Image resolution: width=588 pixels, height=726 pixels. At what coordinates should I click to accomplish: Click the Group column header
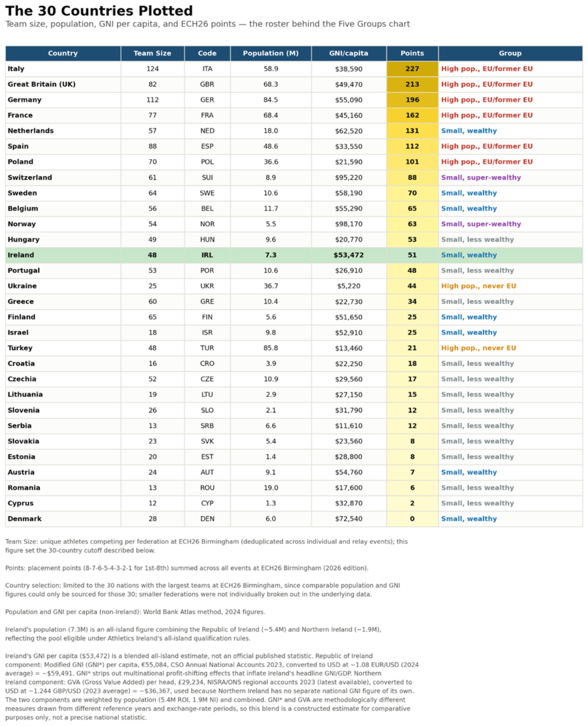[x=510, y=54]
